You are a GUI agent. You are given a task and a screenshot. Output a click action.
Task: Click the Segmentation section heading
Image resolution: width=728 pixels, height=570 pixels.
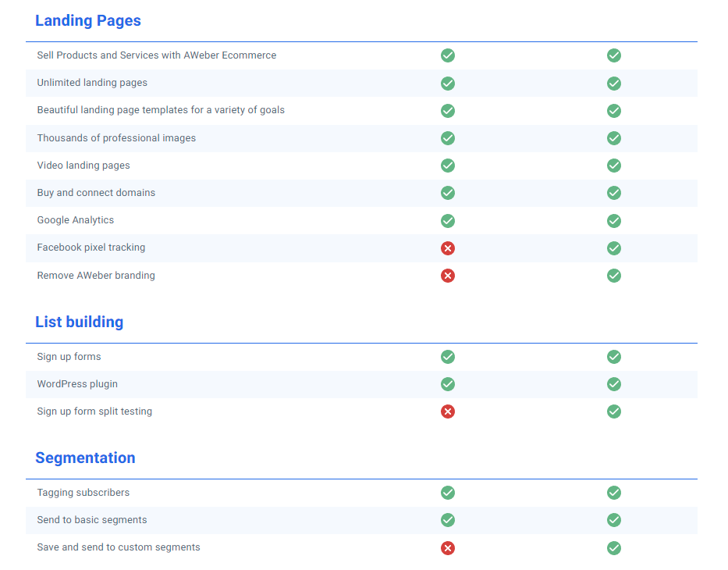click(x=85, y=458)
